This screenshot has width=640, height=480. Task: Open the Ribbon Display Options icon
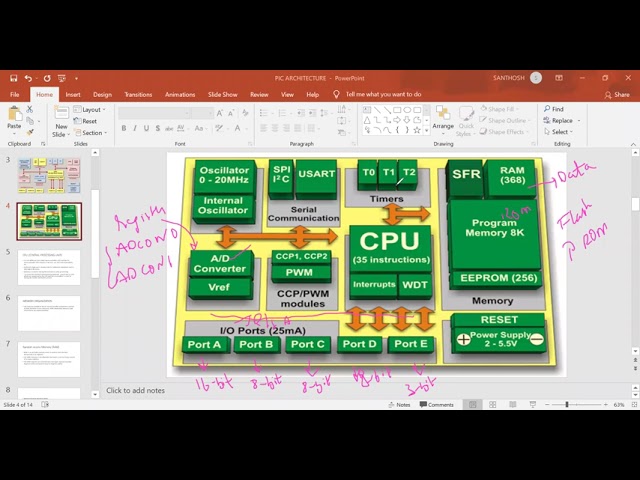pos(559,78)
